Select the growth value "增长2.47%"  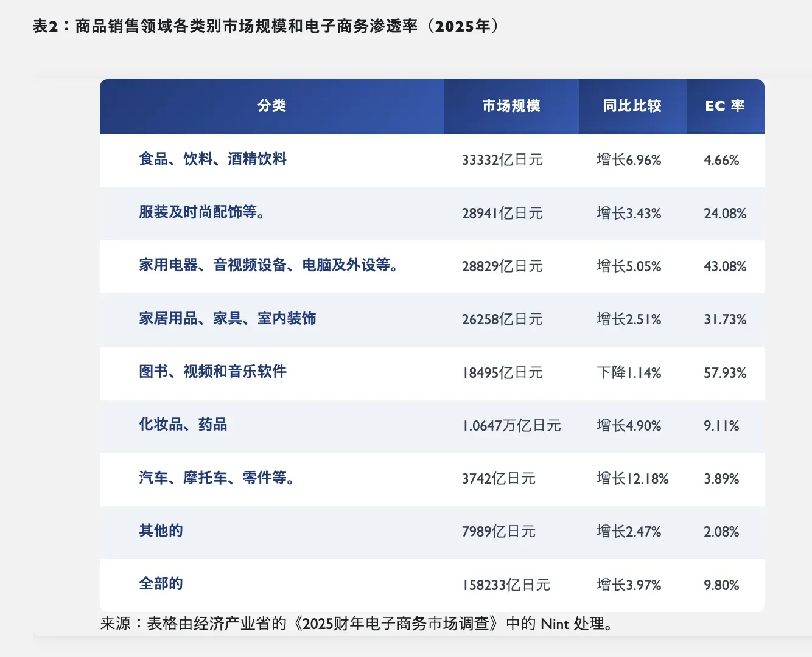tap(629, 532)
